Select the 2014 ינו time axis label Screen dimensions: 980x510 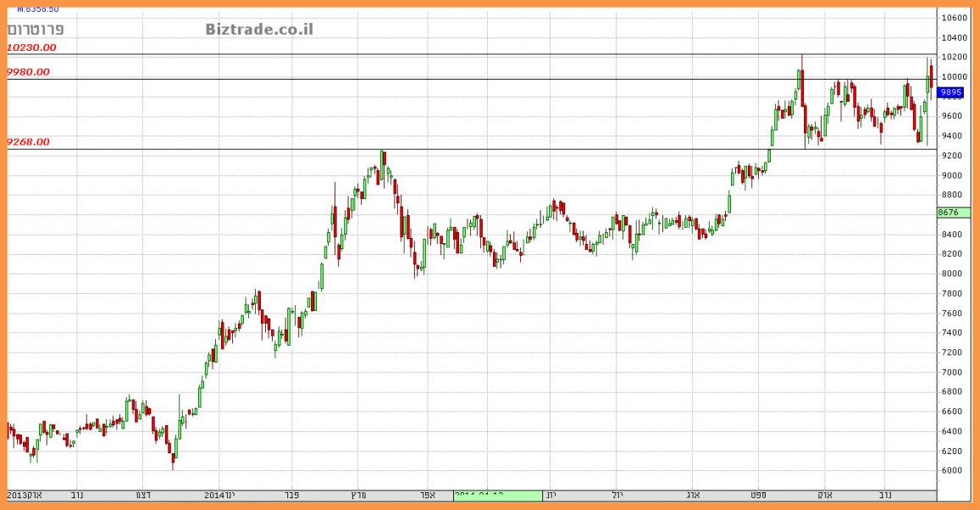pyautogui.click(x=220, y=495)
